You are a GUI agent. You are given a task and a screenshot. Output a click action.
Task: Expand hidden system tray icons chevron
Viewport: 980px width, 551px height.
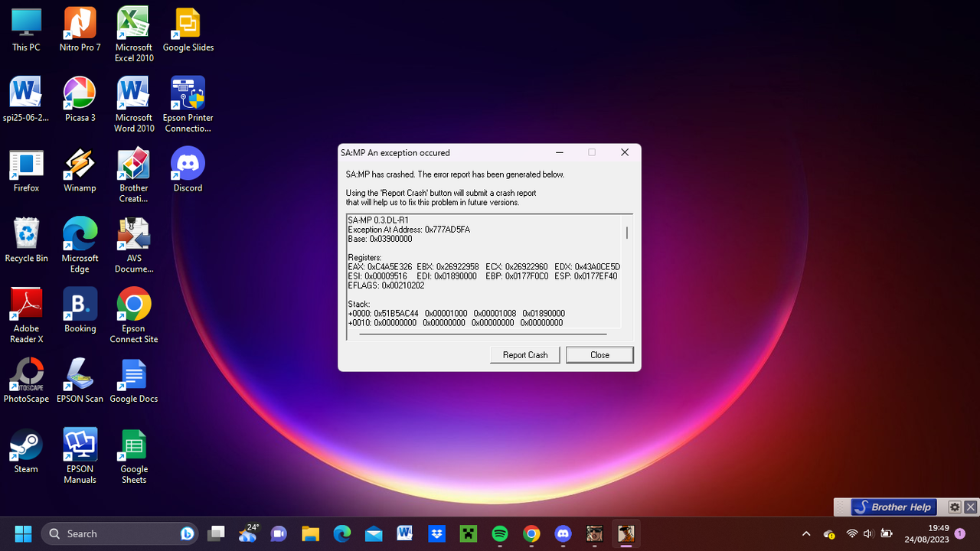point(805,533)
